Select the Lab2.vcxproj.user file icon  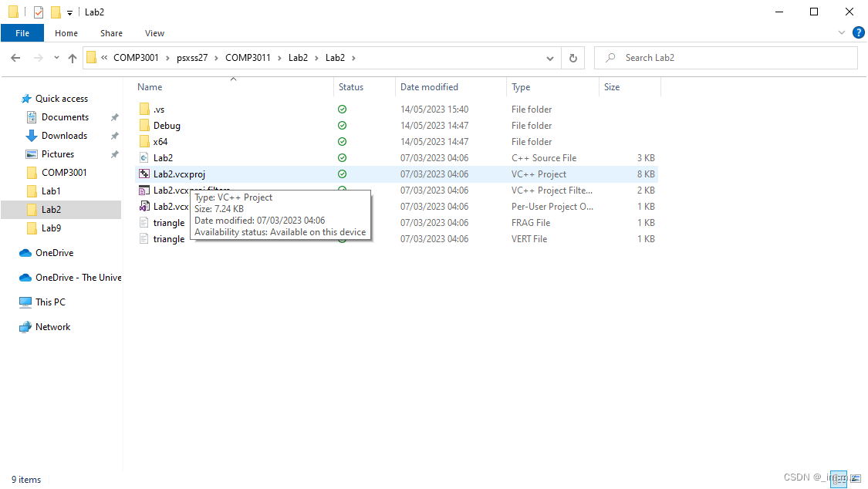click(144, 207)
